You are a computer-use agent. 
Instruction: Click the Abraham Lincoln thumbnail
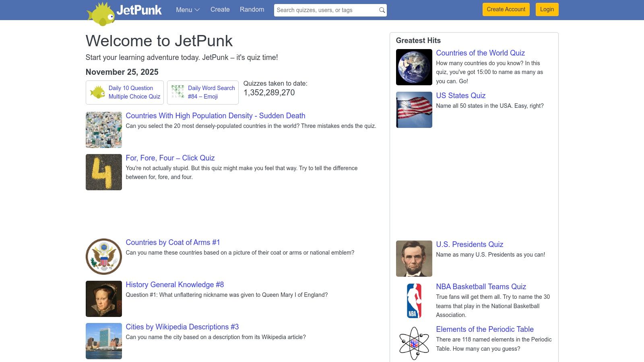click(413, 258)
